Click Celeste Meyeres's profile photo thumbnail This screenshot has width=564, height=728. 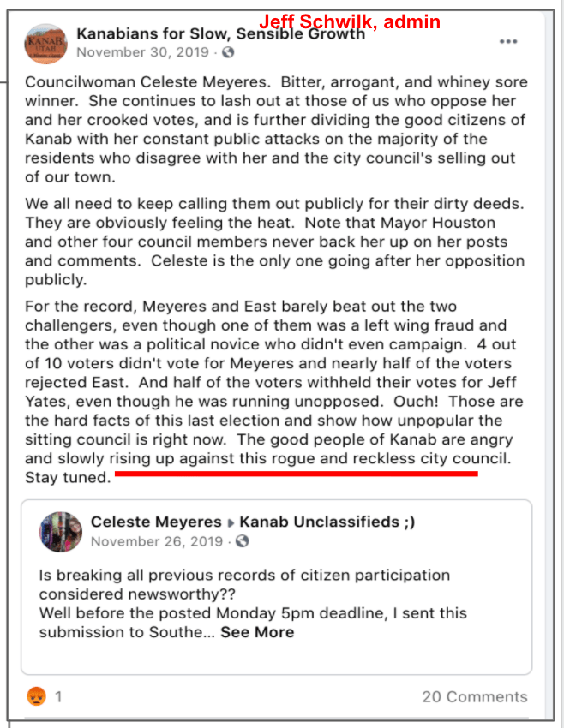point(60,531)
